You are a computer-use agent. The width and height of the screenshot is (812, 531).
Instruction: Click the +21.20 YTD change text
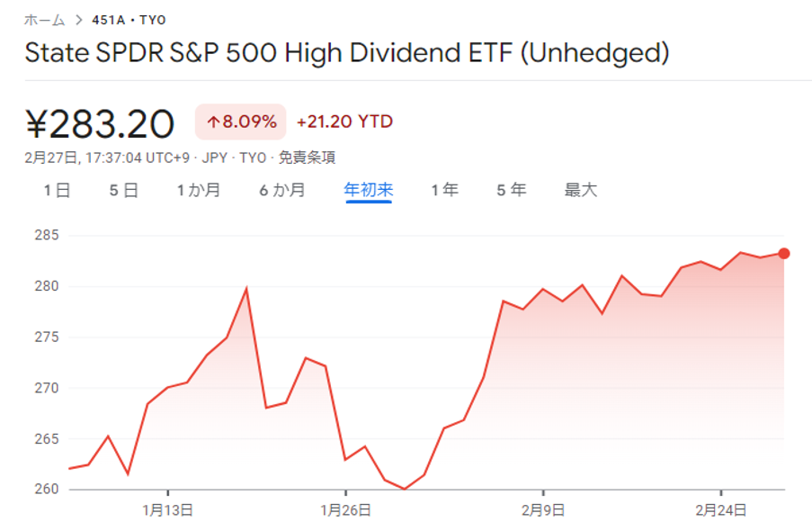[344, 121]
